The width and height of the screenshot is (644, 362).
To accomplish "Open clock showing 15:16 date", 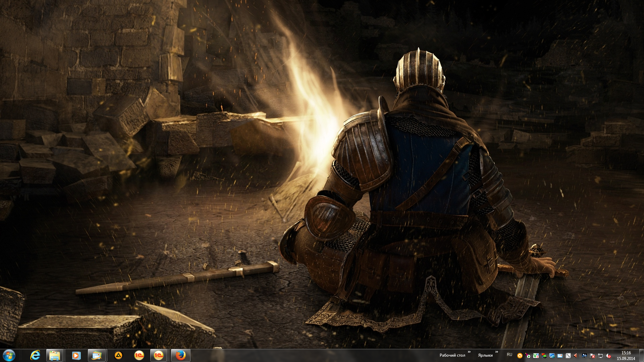I will 626,356.
